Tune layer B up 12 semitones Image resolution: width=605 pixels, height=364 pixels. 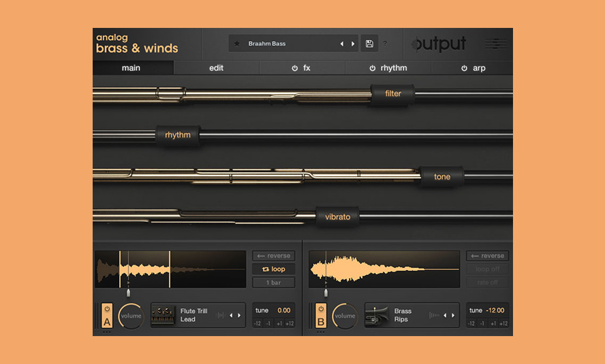503,324
